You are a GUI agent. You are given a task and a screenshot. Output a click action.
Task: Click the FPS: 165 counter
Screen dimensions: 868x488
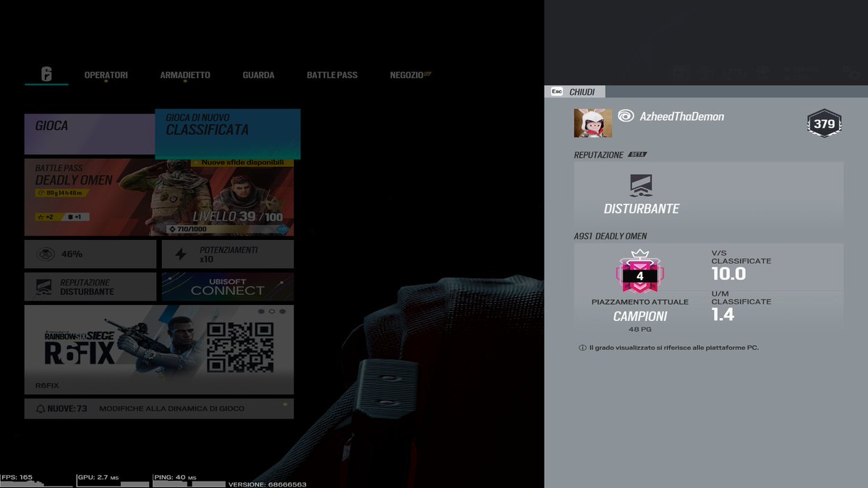coord(17,478)
